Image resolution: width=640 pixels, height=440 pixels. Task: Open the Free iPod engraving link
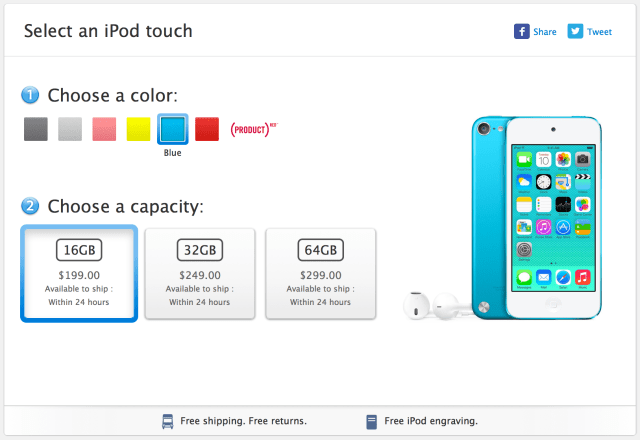point(428,421)
